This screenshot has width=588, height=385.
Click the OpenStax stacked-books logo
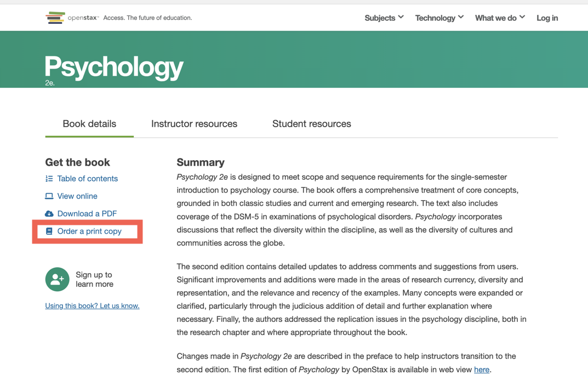(x=55, y=17)
